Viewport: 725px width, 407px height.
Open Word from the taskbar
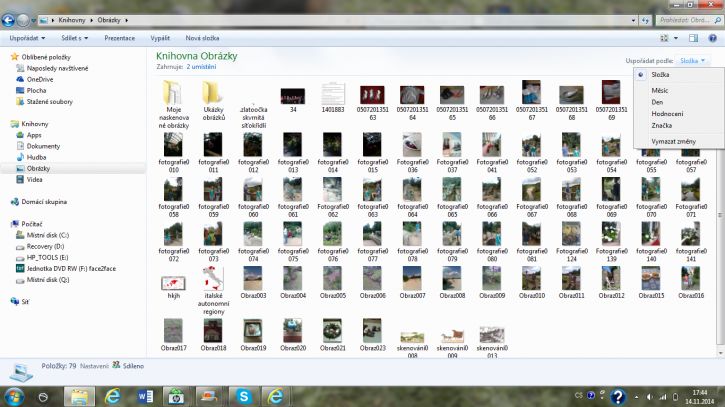pyautogui.click(x=145, y=397)
